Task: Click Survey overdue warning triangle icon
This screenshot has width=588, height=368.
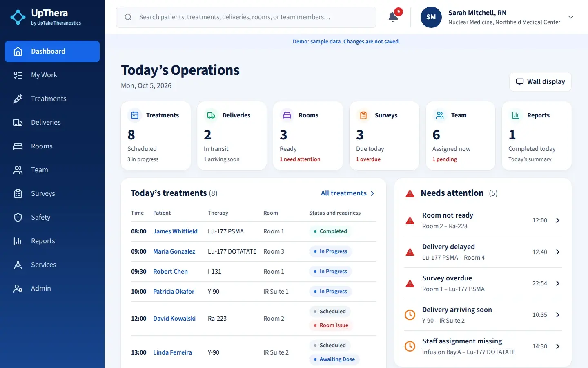Action: coord(410,283)
